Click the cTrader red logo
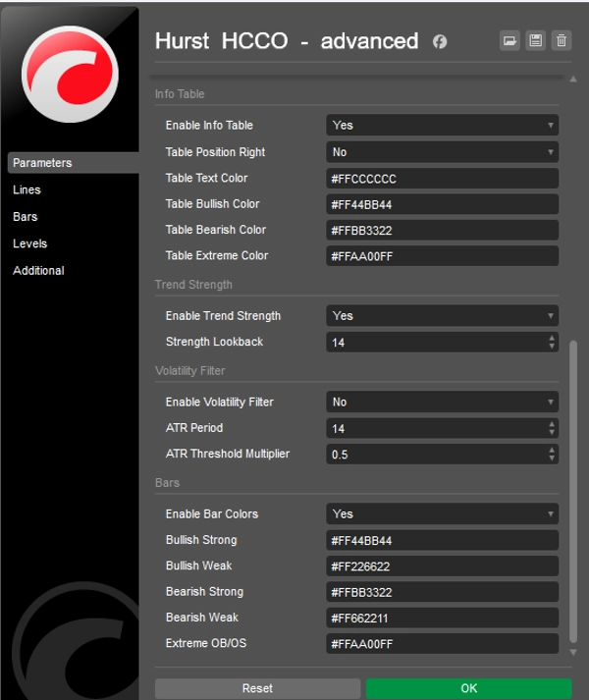 click(x=70, y=74)
